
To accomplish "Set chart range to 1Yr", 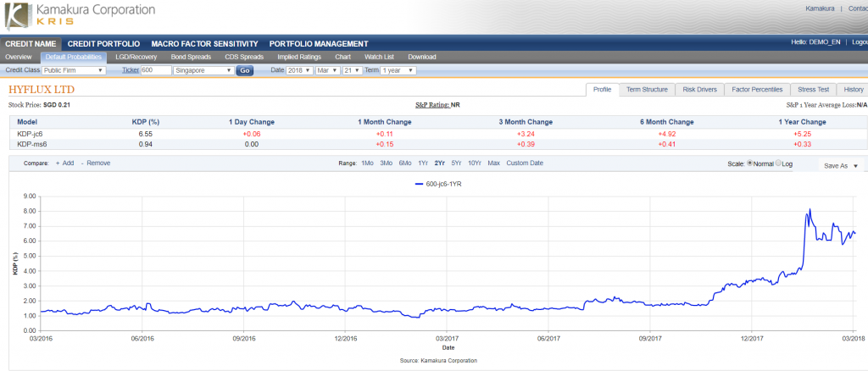I will tap(423, 163).
